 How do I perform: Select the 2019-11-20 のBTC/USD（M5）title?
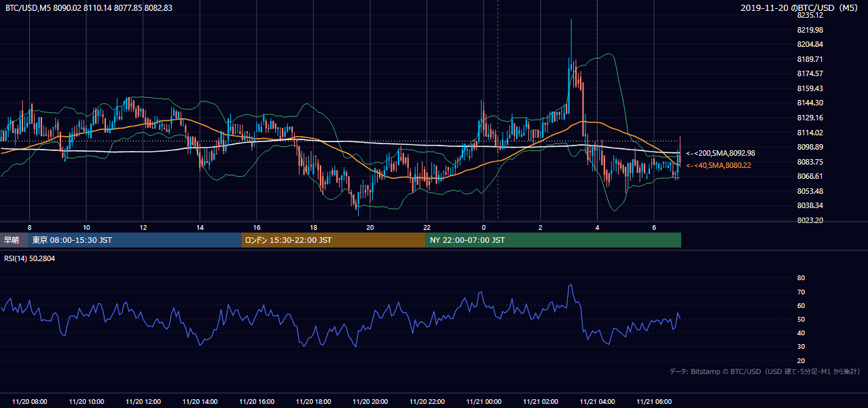(800, 7)
